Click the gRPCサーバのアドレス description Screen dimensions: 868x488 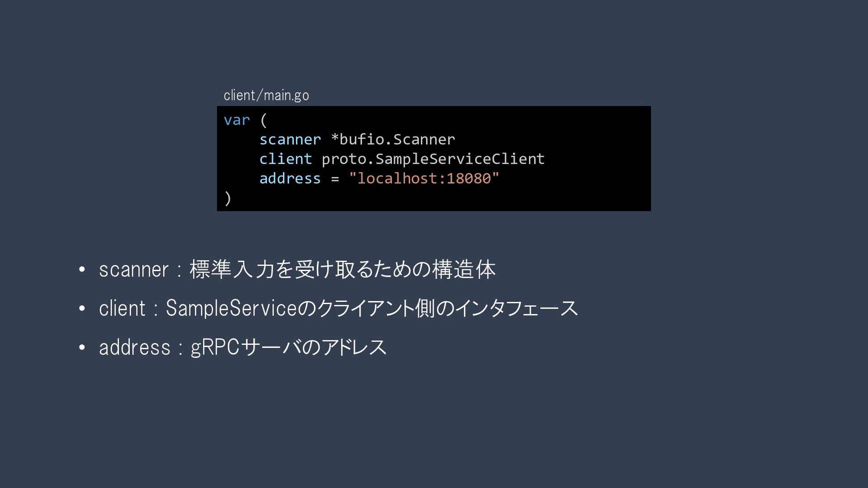coord(288,347)
